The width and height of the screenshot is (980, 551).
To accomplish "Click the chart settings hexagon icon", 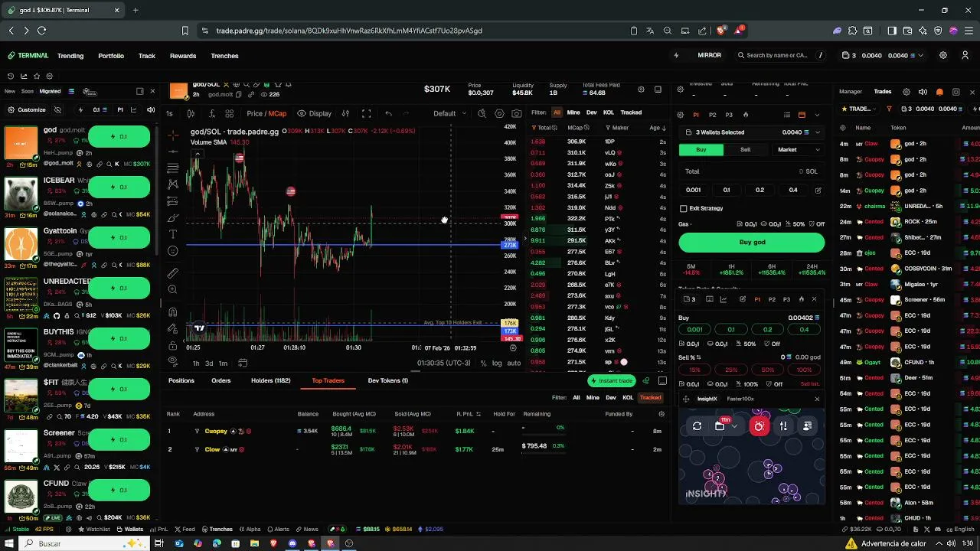I will [x=499, y=113].
